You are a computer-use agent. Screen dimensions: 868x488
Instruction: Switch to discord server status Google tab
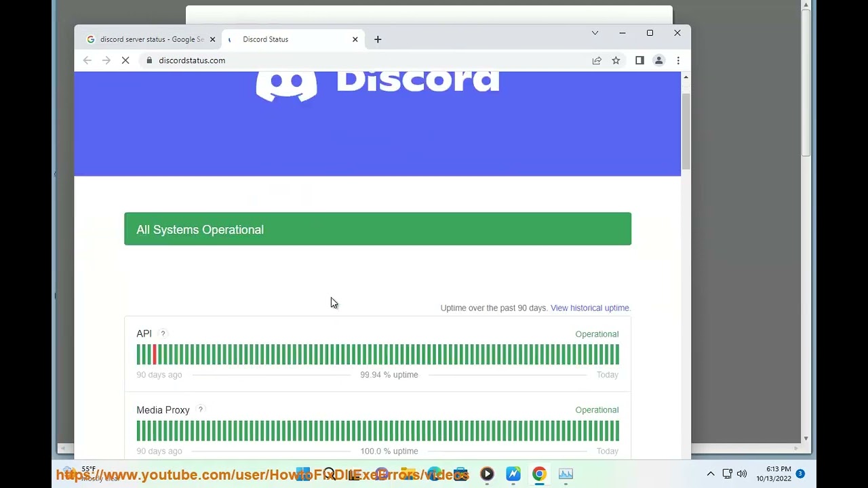click(151, 39)
